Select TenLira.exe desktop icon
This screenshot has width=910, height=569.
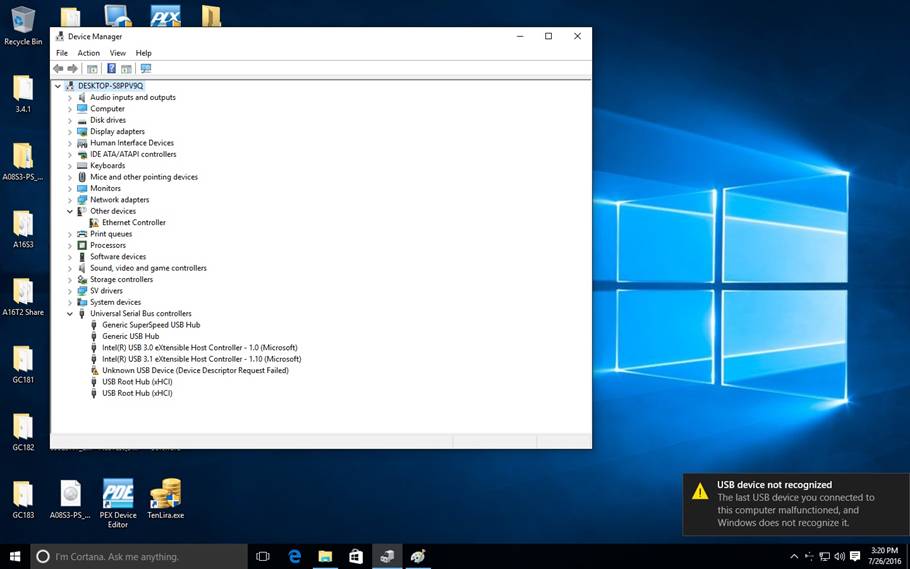165,499
